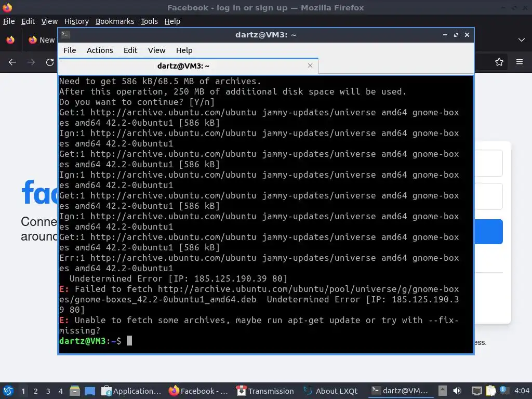Select the New tab in Firefox
This screenshot has width=532, height=399.
42,39
